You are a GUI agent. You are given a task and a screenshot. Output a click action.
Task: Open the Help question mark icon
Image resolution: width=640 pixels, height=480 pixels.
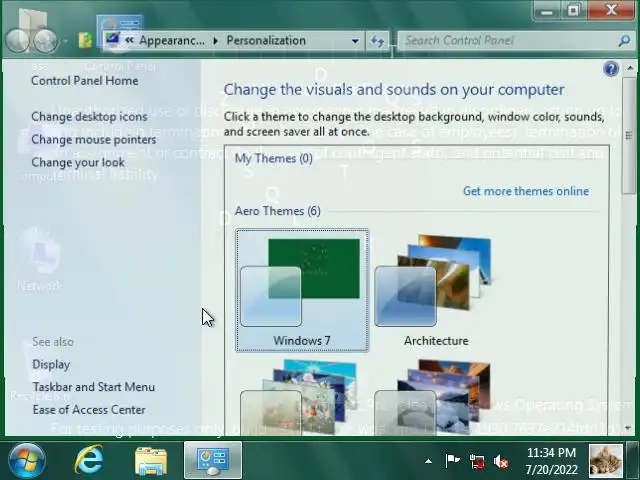[611, 69]
